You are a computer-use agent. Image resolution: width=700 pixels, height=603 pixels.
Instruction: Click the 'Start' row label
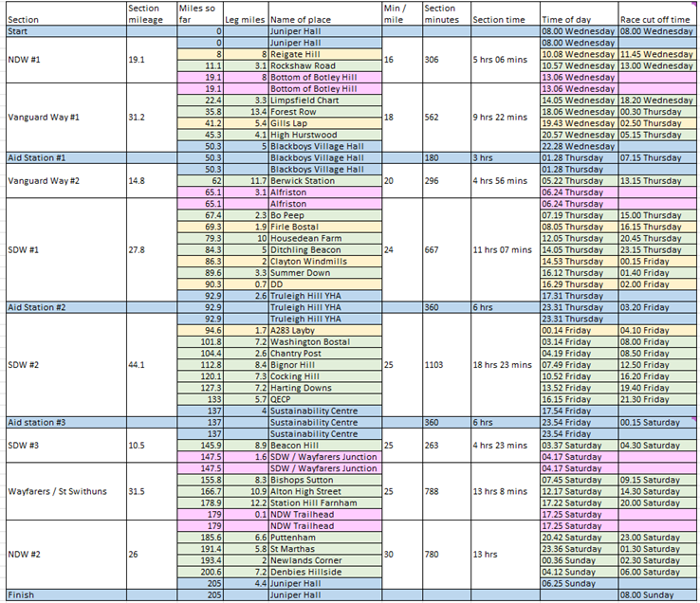[66, 31]
